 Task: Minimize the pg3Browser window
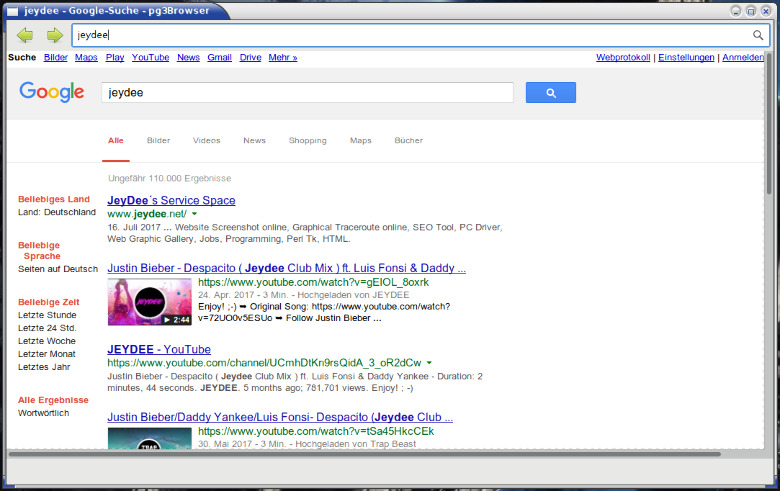[736, 11]
